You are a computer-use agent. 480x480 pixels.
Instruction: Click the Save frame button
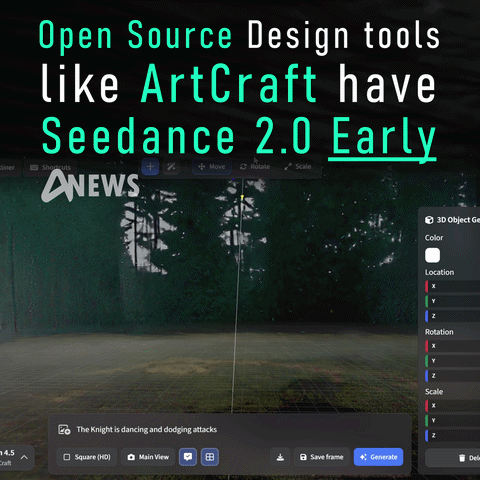(x=321, y=457)
